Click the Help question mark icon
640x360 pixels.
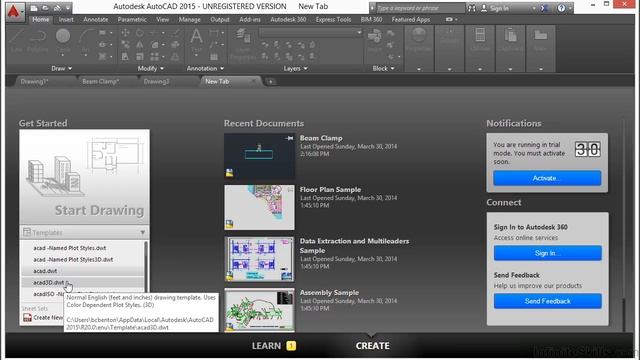tap(561, 8)
